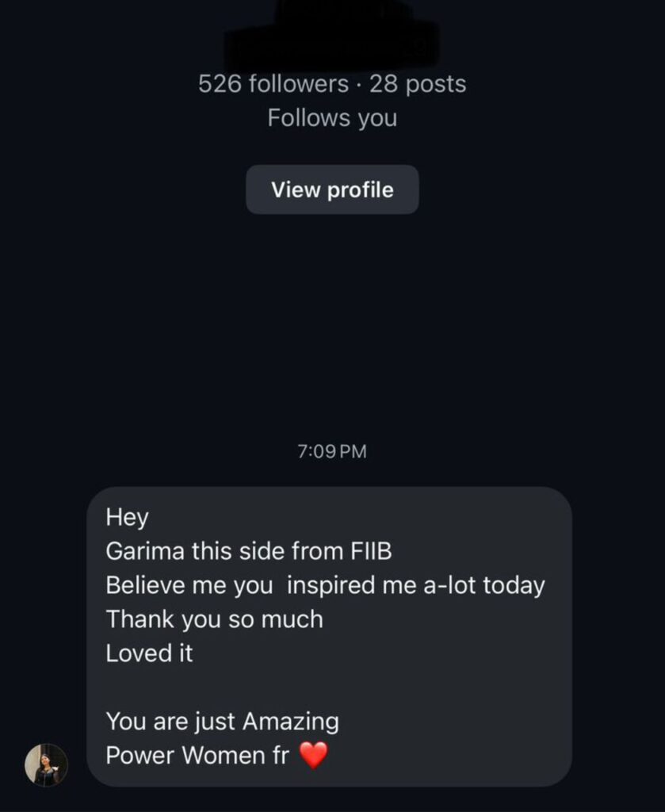This screenshot has height=812, width=665.
Task: Click the word Amazing in the message
Action: tap(291, 721)
